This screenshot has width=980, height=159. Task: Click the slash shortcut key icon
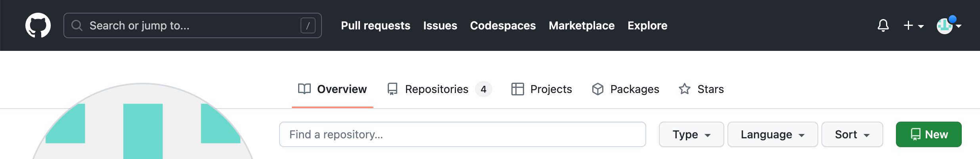308,25
